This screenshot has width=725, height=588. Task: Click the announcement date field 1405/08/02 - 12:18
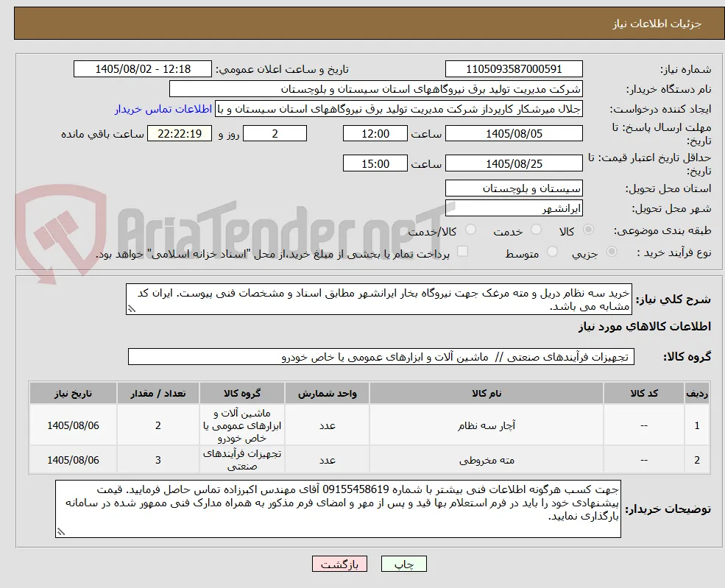click(142, 69)
